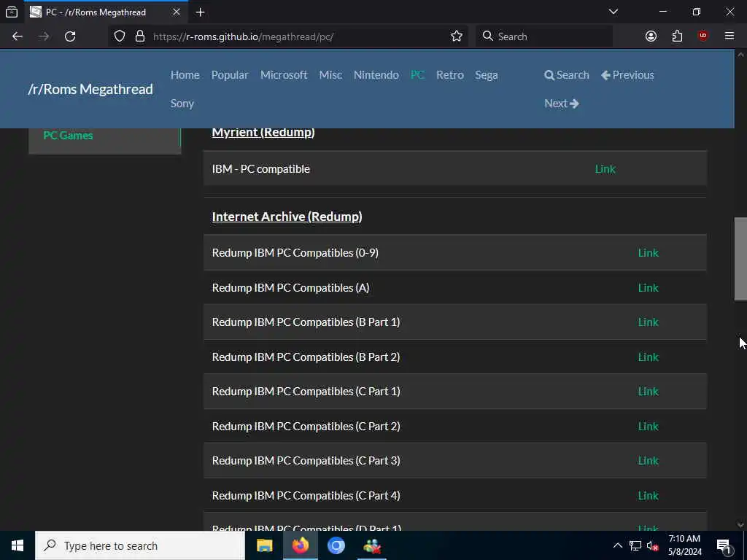Open Link for Compatibles (C Part 2)

648,426
